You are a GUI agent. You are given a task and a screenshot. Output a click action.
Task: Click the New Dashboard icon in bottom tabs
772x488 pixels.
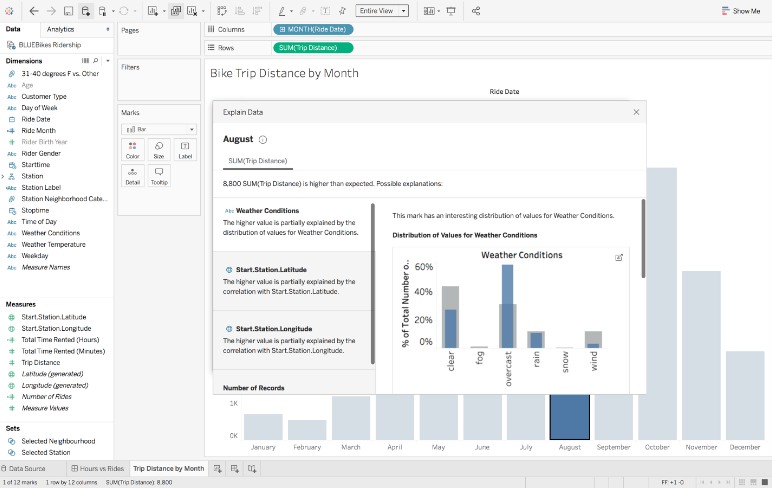[235, 469]
